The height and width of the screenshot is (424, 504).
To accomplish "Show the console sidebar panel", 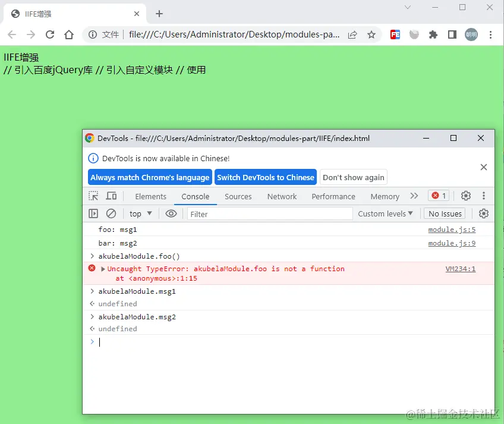I will (x=93, y=213).
